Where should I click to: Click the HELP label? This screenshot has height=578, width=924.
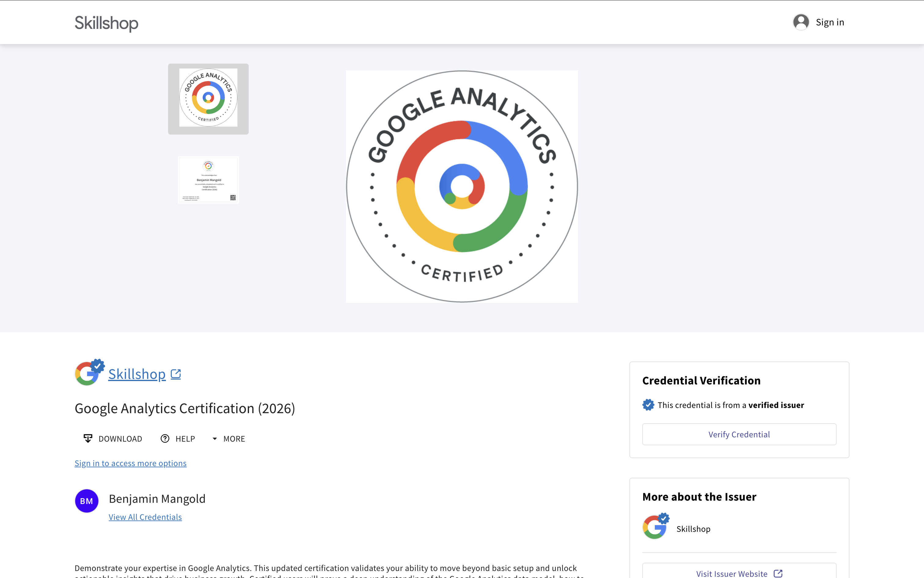pyautogui.click(x=185, y=439)
